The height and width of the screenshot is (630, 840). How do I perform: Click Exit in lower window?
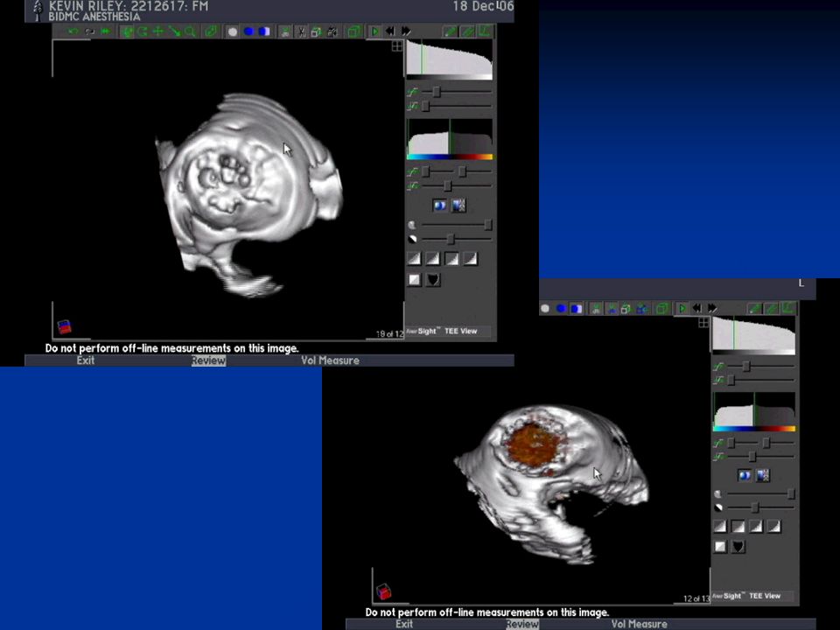pos(404,624)
